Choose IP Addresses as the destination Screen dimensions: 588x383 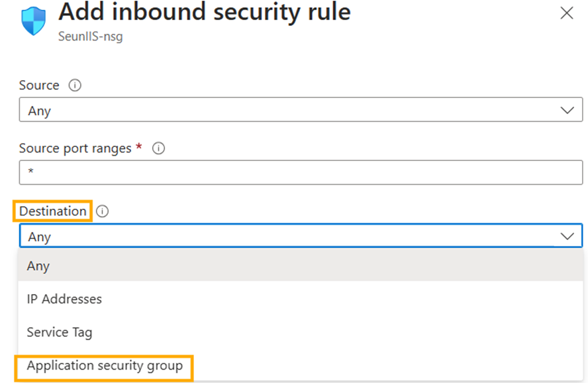coord(64,299)
